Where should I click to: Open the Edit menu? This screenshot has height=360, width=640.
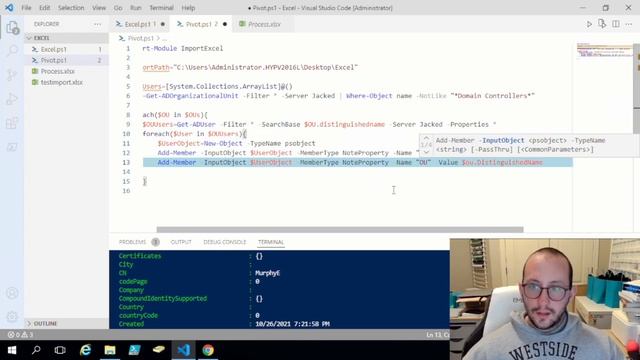coord(44,8)
